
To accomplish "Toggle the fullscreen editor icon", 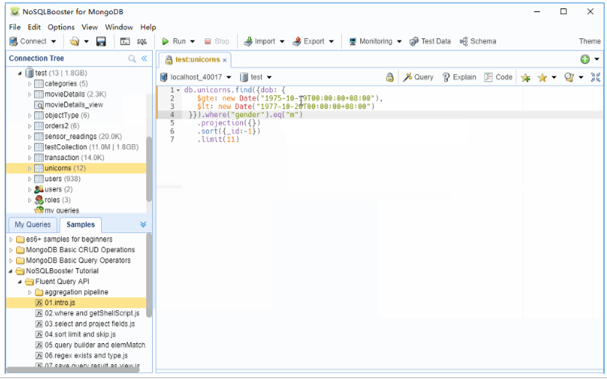I will (x=595, y=77).
